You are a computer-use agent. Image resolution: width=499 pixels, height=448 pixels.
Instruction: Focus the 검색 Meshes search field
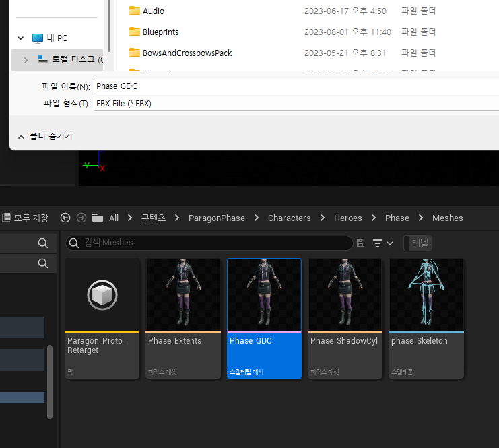pos(209,243)
